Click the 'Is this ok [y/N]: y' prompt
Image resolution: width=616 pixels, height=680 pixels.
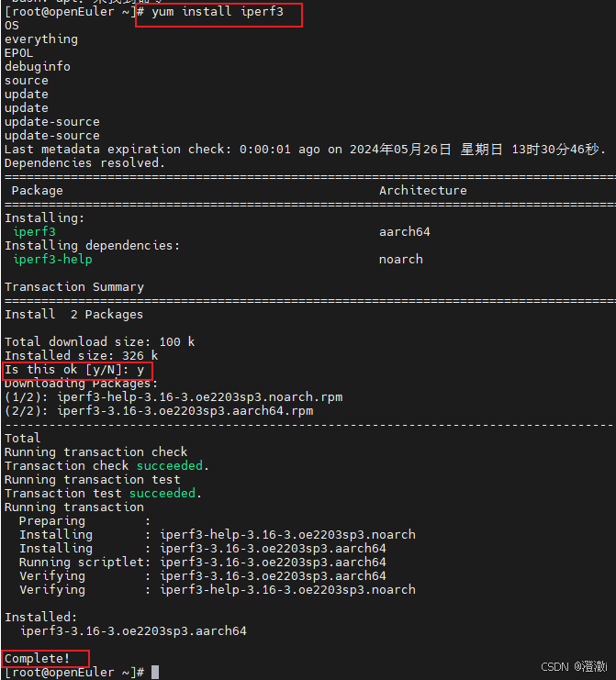pyautogui.click(x=74, y=370)
